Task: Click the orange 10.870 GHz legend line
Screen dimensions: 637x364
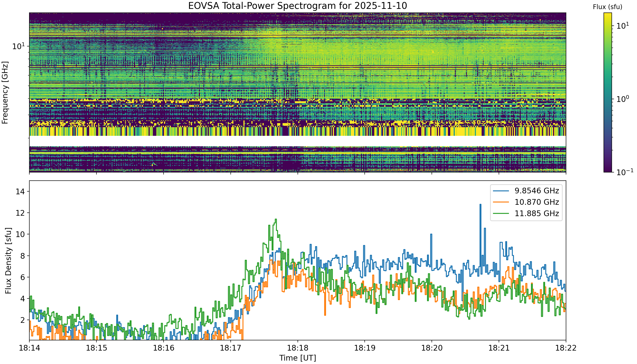Action: click(x=501, y=202)
